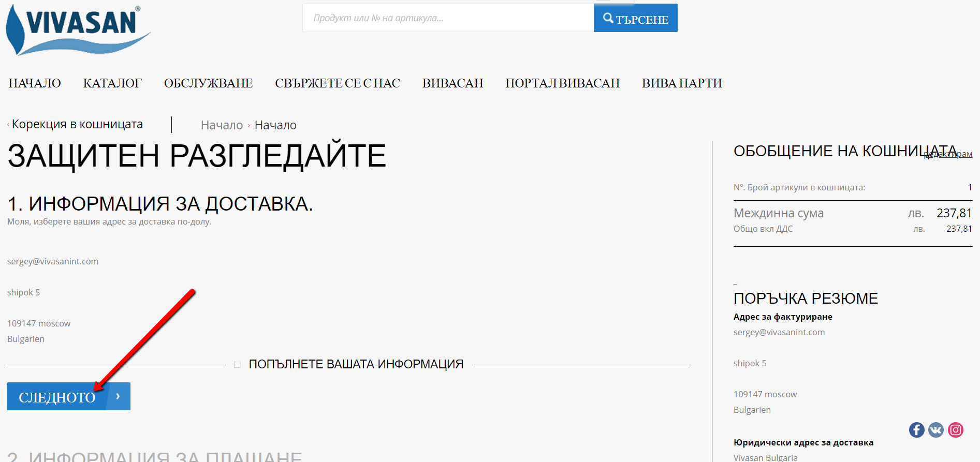Viewport: 980px width, 462px height.
Task: Click the ЗАЩИТЕН РАЗГЛЕДАЙТЕ heading
Action: click(x=197, y=156)
